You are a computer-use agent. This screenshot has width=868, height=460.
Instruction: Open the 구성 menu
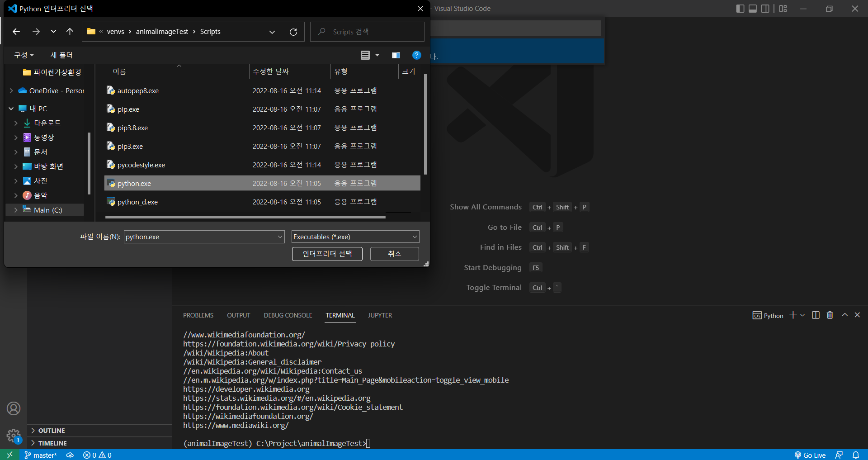(x=24, y=55)
